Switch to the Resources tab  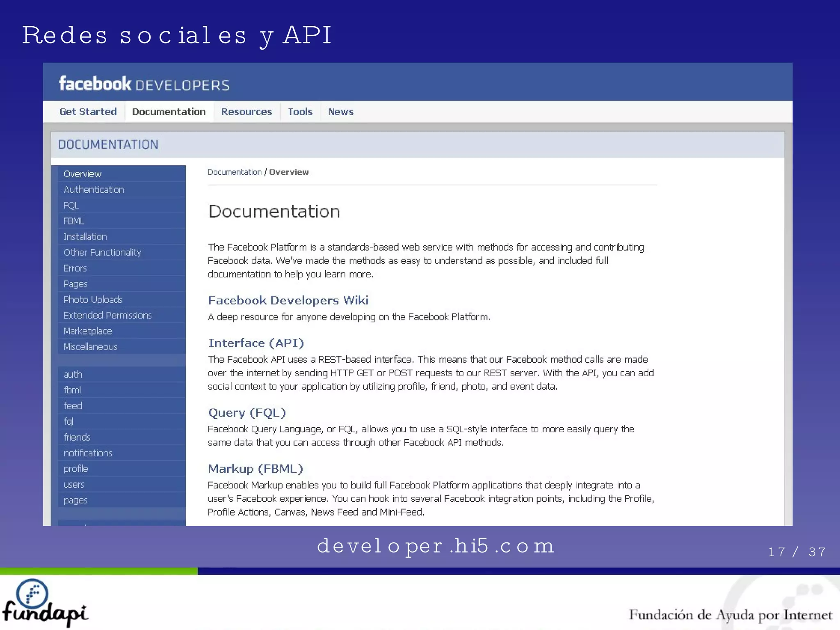point(247,112)
